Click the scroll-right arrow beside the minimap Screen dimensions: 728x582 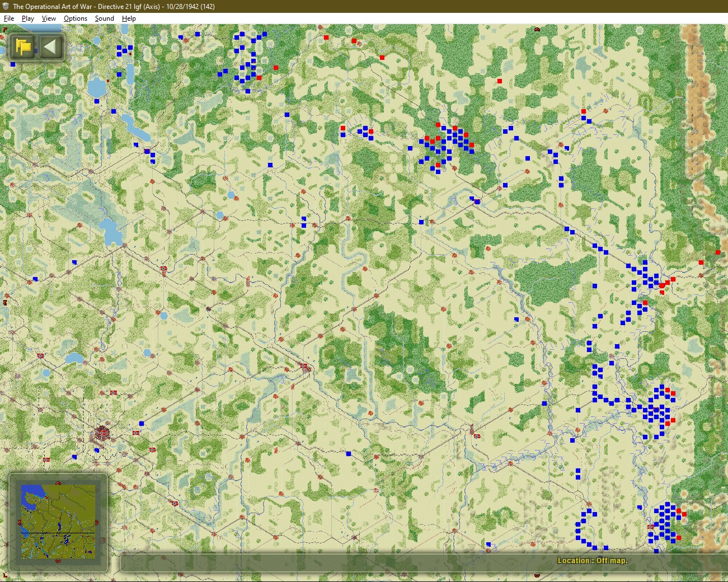point(97,523)
